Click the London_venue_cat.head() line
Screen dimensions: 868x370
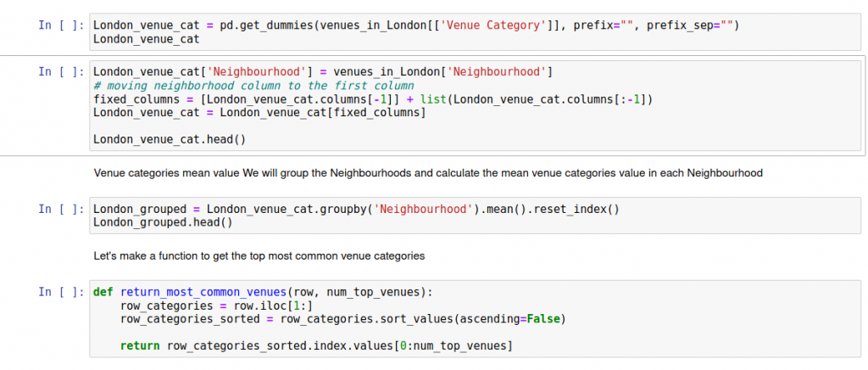tap(170, 139)
